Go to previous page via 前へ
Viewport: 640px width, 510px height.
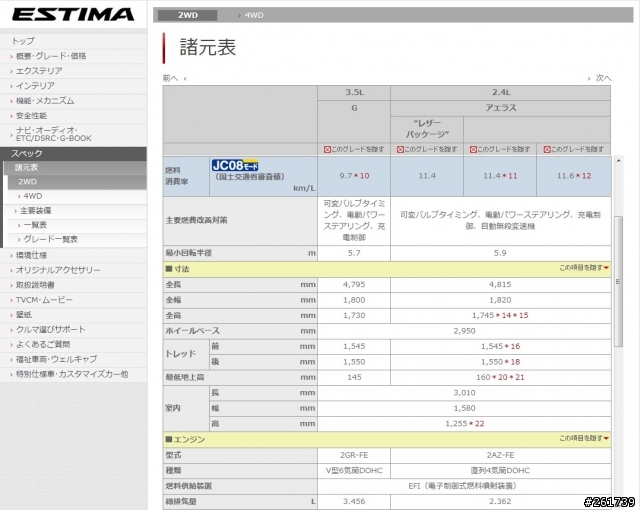pyautogui.click(x=174, y=78)
